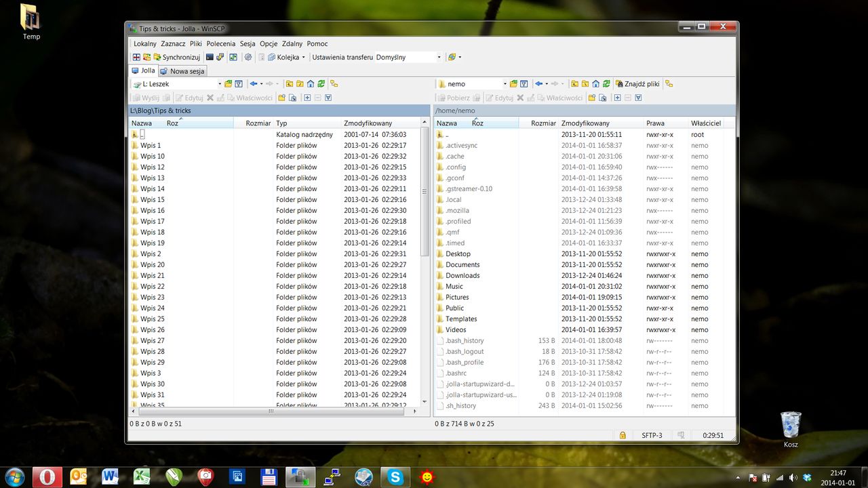Refresh the local panel
The height and width of the screenshot is (488, 868).
321,84
